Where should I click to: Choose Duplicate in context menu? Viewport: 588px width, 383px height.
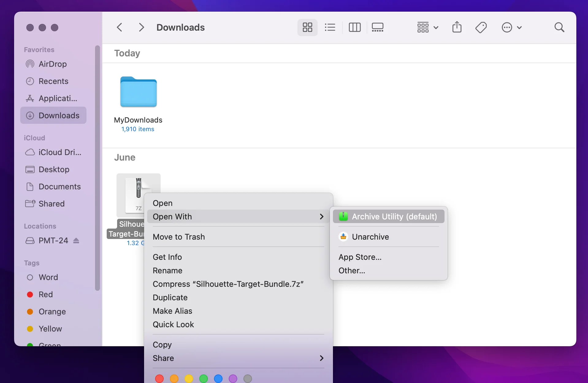(239, 298)
